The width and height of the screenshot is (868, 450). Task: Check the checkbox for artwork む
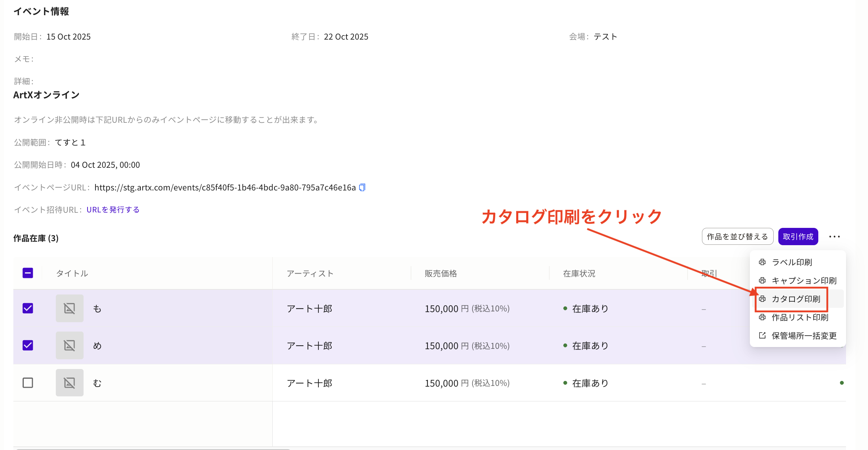point(28,383)
